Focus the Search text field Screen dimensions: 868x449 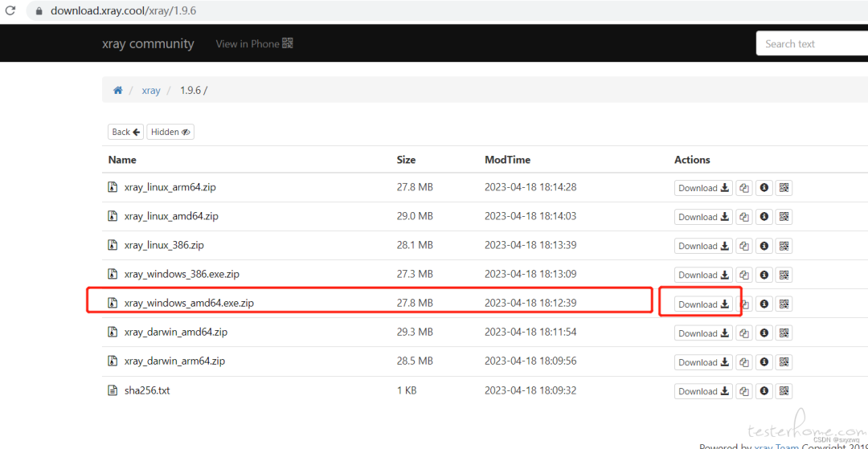tap(812, 43)
